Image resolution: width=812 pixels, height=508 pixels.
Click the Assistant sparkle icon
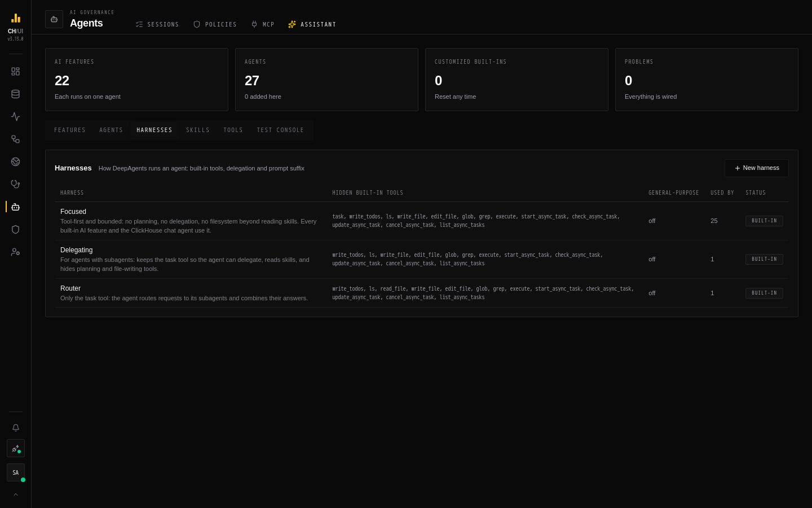(292, 24)
